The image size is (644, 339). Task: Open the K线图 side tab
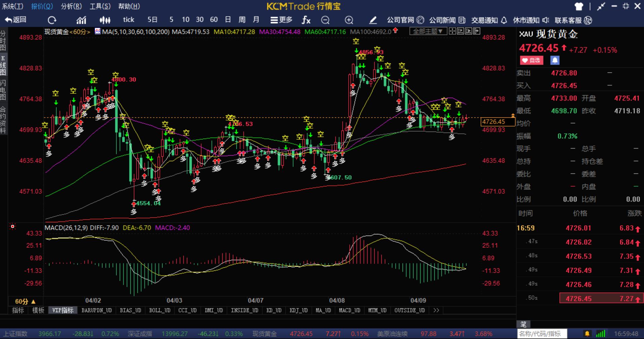pyautogui.click(x=3, y=65)
